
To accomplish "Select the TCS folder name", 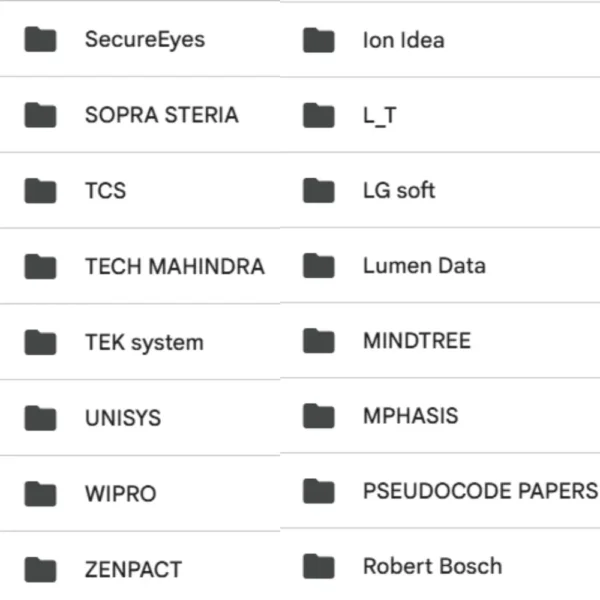I will click(105, 191).
